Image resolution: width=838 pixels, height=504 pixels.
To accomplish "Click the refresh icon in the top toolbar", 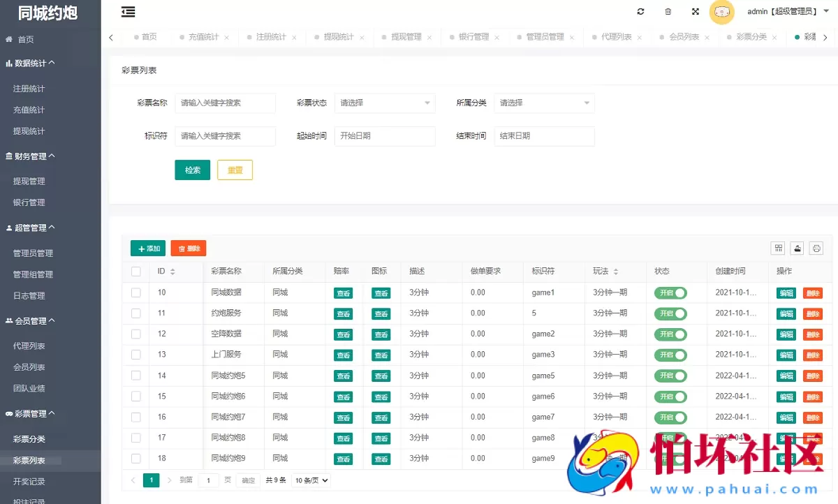I will 640,12.
